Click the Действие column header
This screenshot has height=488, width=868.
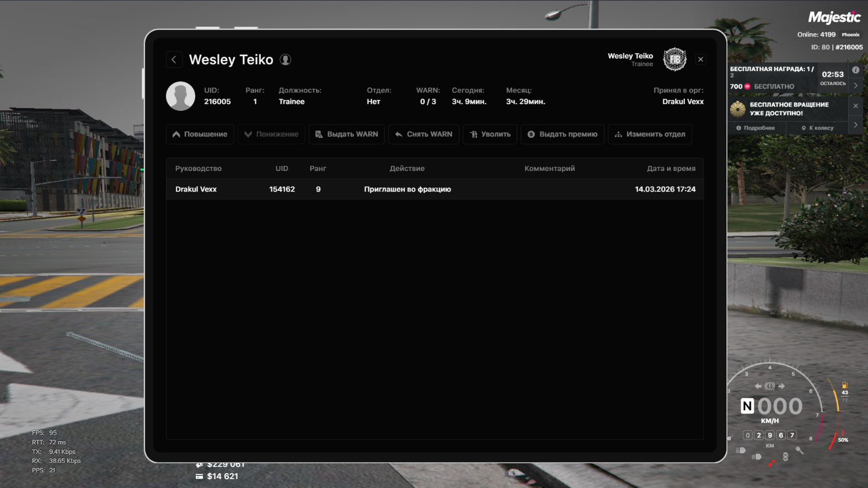point(407,169)
